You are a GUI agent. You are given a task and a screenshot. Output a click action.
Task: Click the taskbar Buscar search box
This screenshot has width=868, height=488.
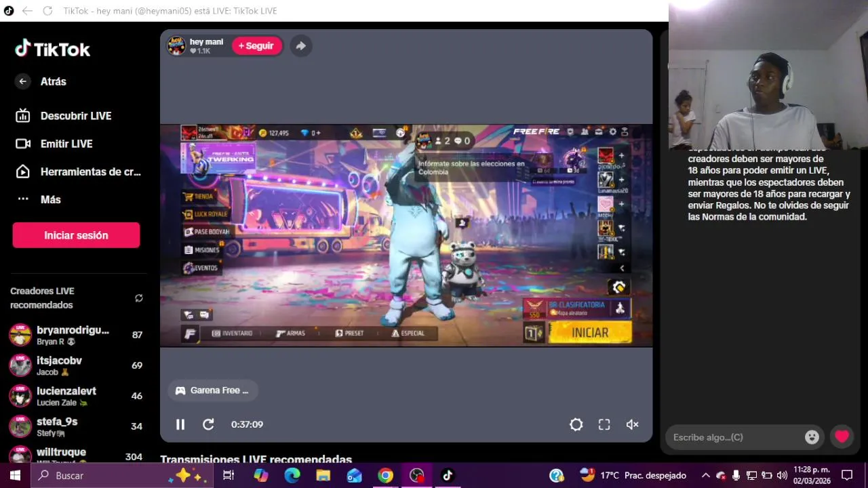[x=121, y=476]
